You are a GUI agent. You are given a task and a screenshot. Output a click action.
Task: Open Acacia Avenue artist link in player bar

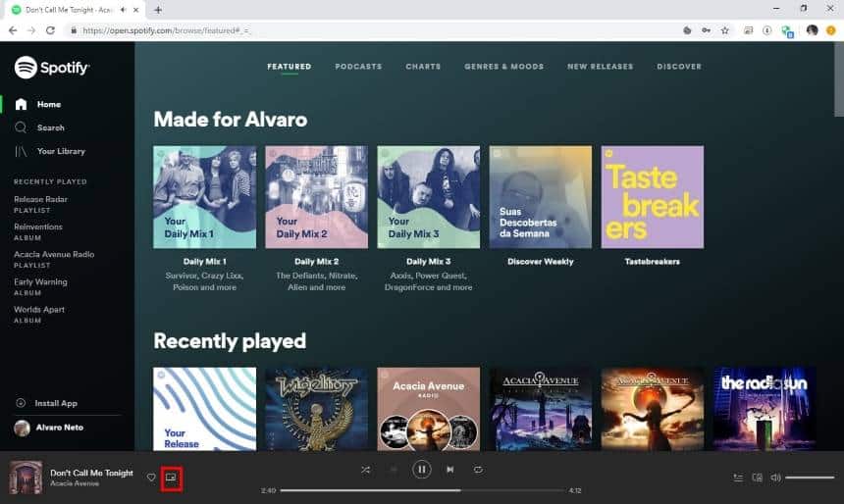point(75,483)
